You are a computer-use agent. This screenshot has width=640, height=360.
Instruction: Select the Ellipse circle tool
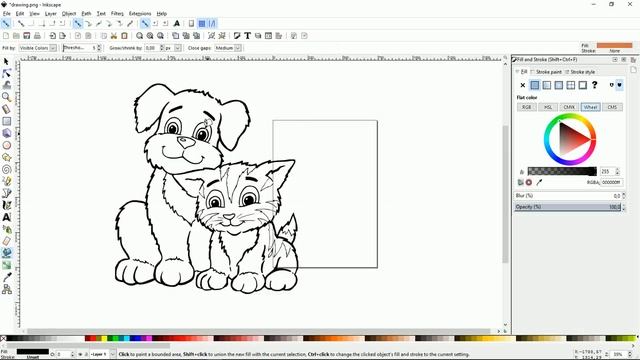pos(6,145)
